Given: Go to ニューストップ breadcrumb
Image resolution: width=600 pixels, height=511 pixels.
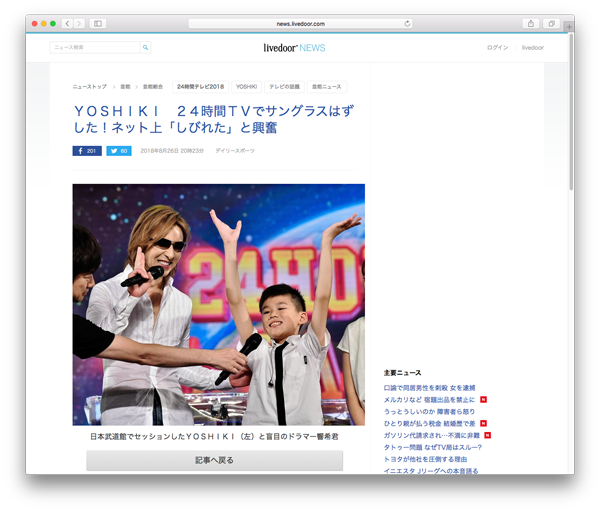Looking at the screenshot, I should 90,87.
